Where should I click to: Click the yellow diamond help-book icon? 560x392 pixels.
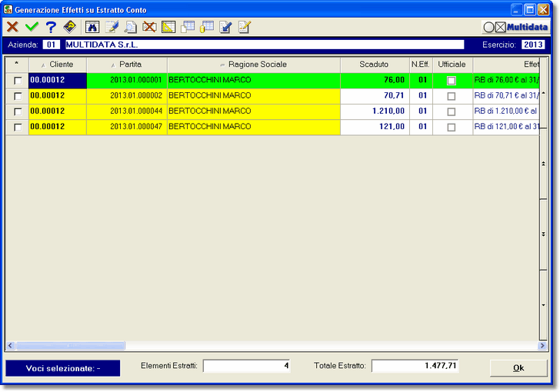tap(70, 27)
